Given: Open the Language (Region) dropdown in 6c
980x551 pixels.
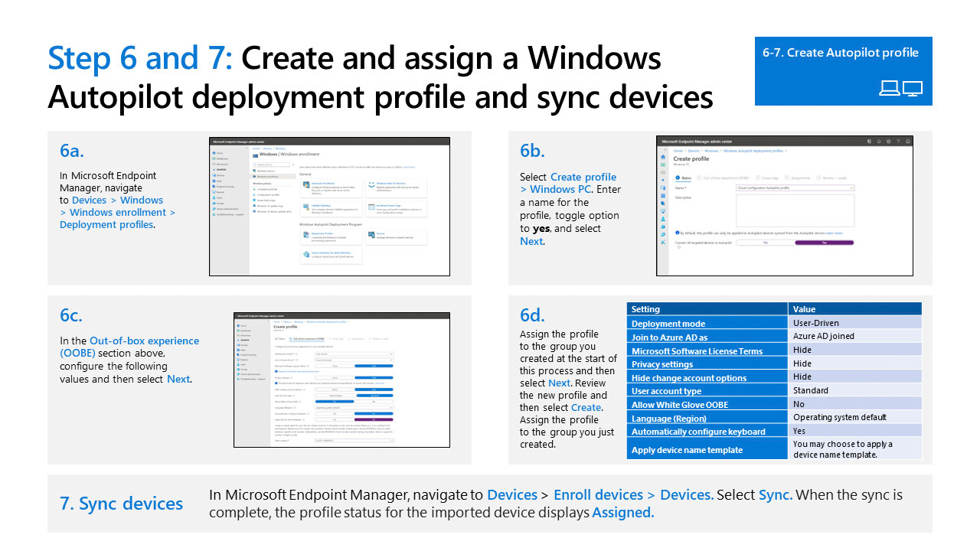Looking at the screenshot, I should pos(354,408).
